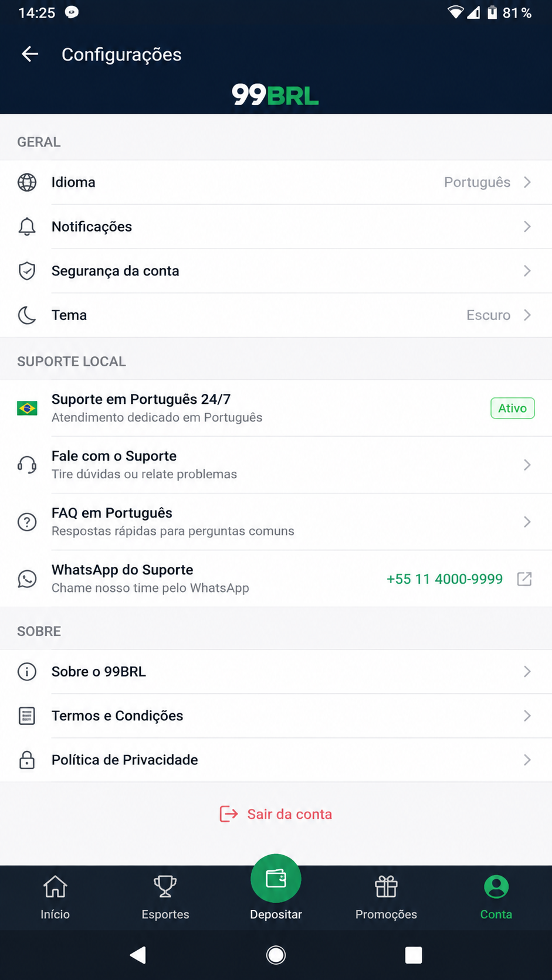The width and height of the screenshot is (552, 980).
Task: Expand Idioma option showing Português
Action: point(276,182)
